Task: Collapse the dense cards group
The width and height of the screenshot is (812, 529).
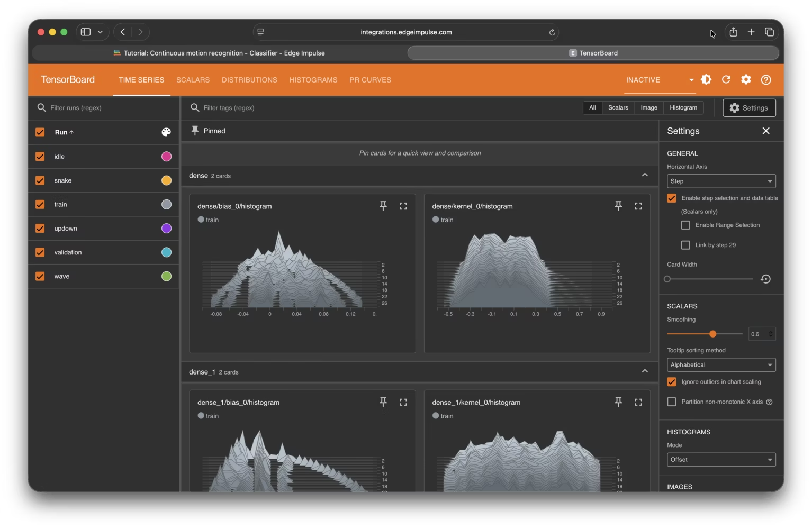Action: click(645, 175)
